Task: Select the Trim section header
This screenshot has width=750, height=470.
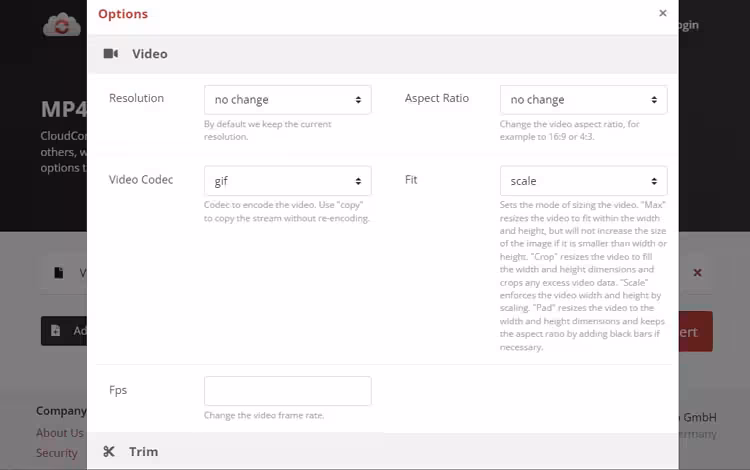Action: click(x=143, y=452)
